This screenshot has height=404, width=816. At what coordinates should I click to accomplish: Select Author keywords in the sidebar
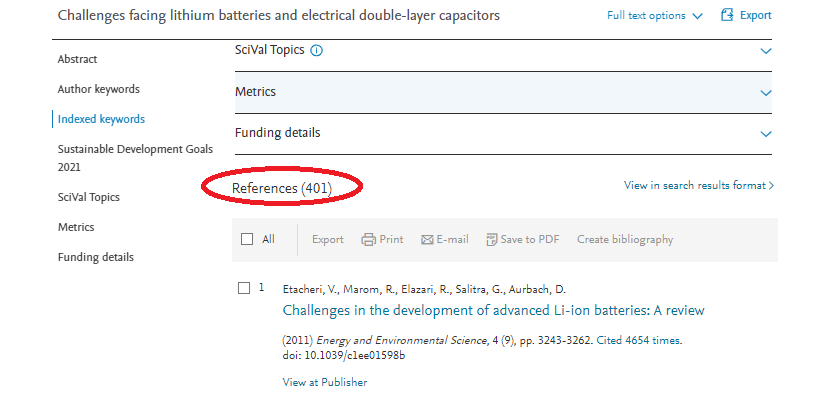coord(99,89)
